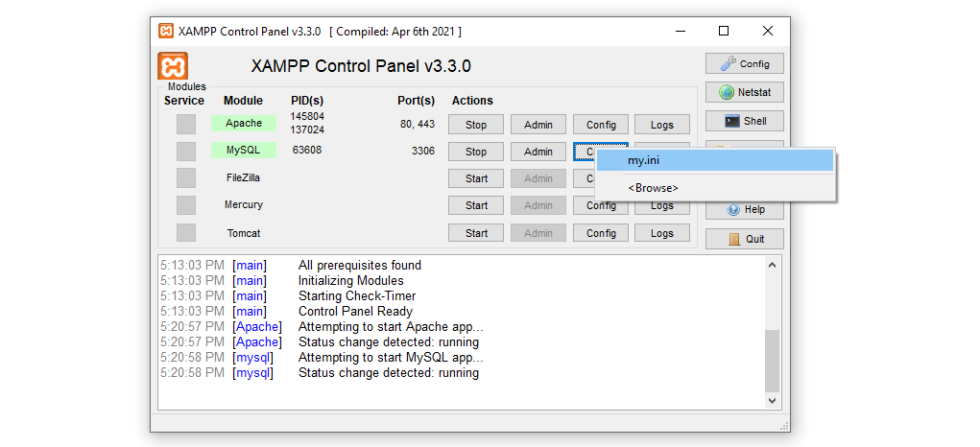This screenshot has width=980, height=447.
Task: View the Tomcat Logs
Action: (662, 233)
